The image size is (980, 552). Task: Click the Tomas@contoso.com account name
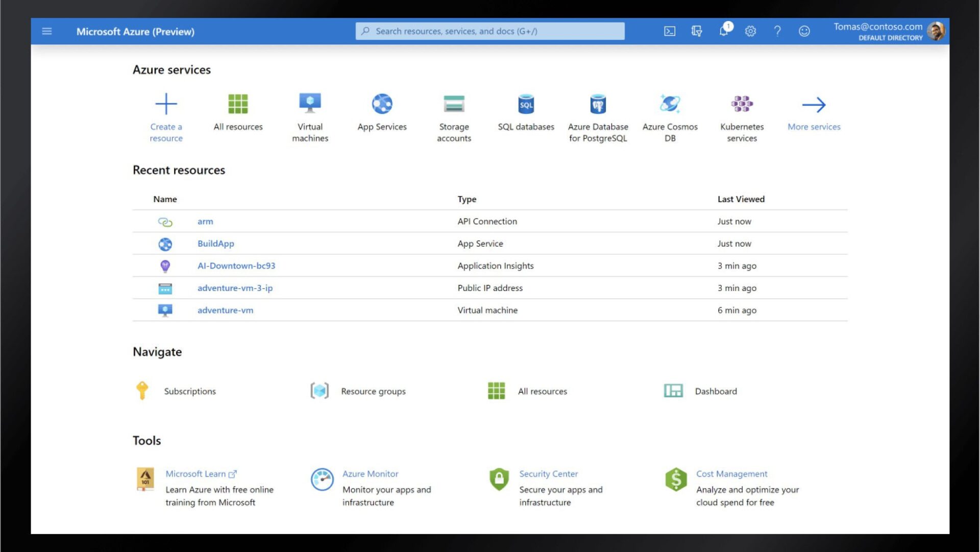click(x=878, y=27)
